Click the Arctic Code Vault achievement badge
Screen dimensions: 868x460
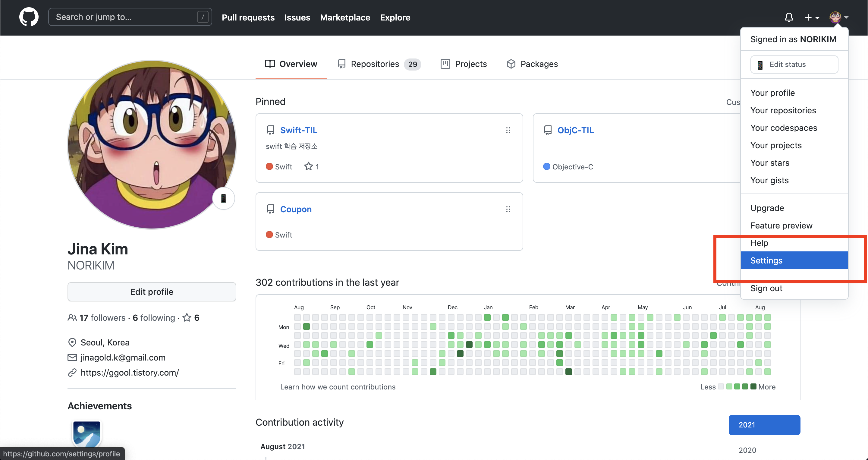(x=87, y=433)
